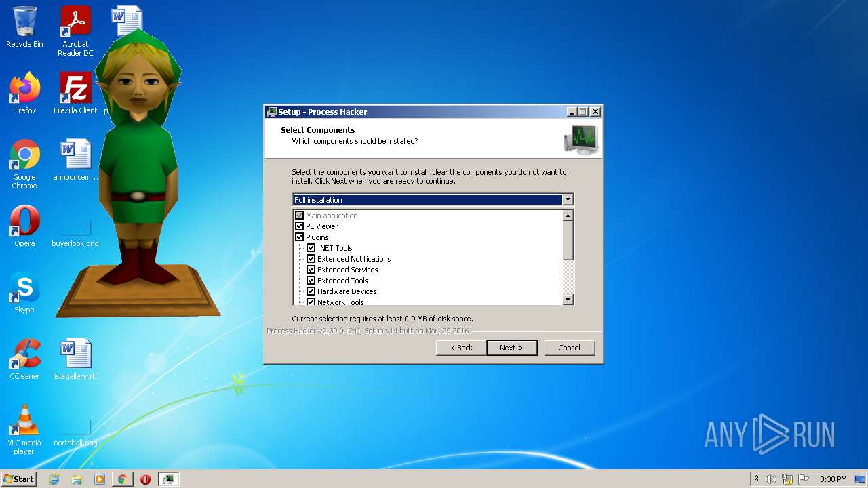Screen dimensions: 868x488
Task: Cancel the Process Hacker setup
Action: 569,348
